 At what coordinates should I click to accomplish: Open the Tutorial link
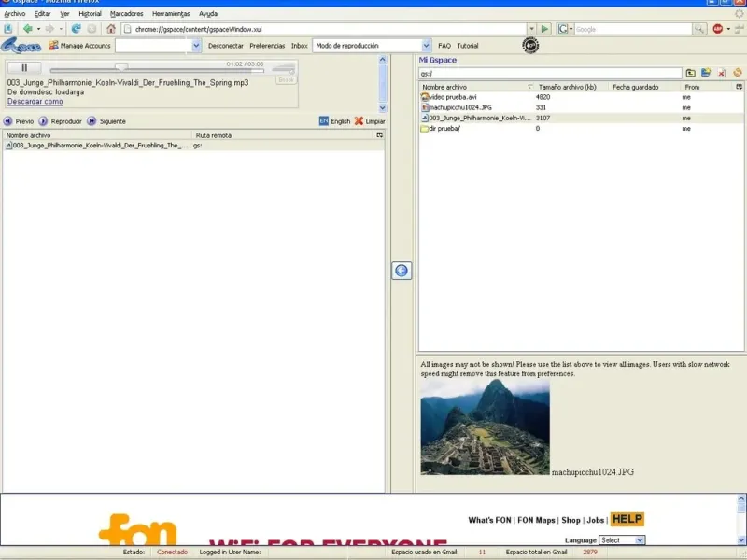click(468, 46)
